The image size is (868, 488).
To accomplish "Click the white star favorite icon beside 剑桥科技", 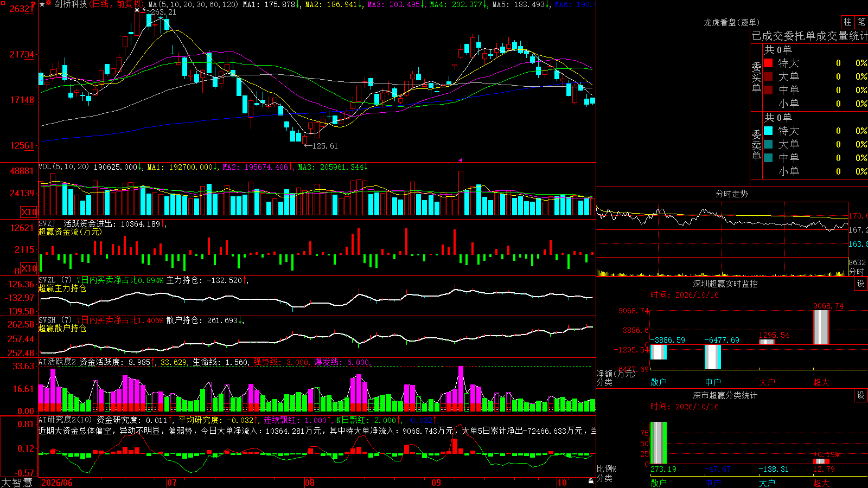I will tap(42, 4).
